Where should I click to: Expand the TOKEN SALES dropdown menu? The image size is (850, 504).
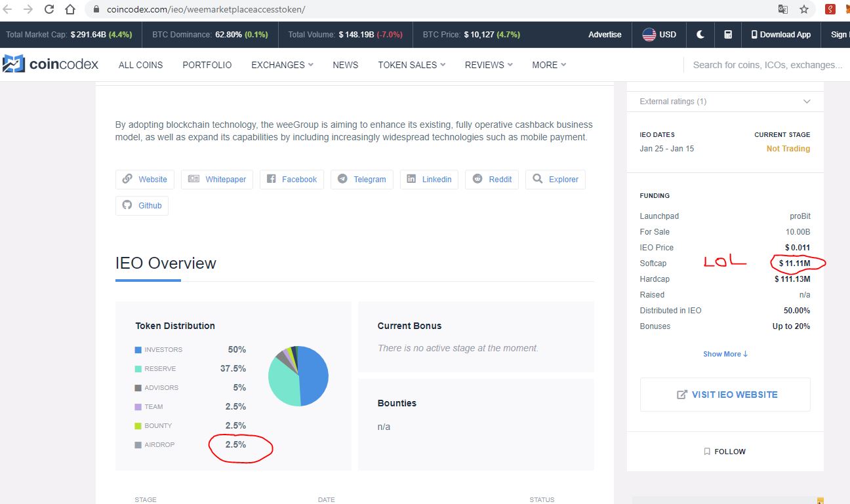pyautogui.click(x=412, y=65)
